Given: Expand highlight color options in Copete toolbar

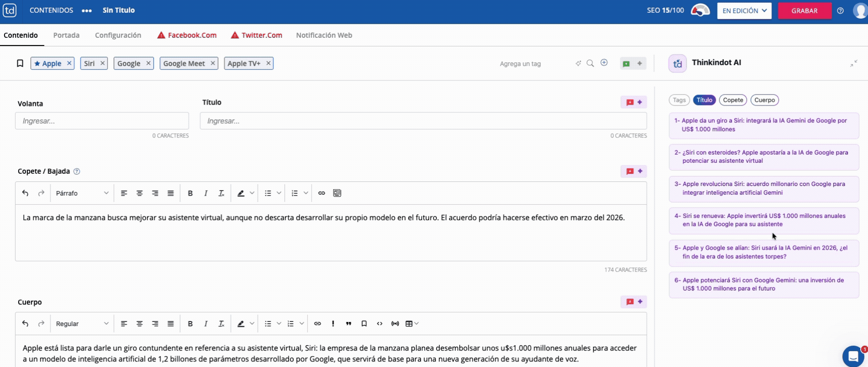Looking at the screenshot, I should click(x=252, y=193).
